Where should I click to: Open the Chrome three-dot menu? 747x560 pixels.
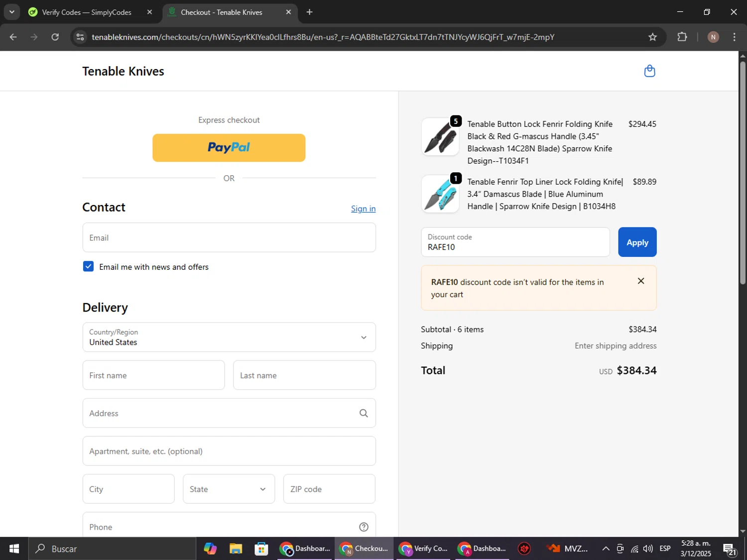point(734,37)
